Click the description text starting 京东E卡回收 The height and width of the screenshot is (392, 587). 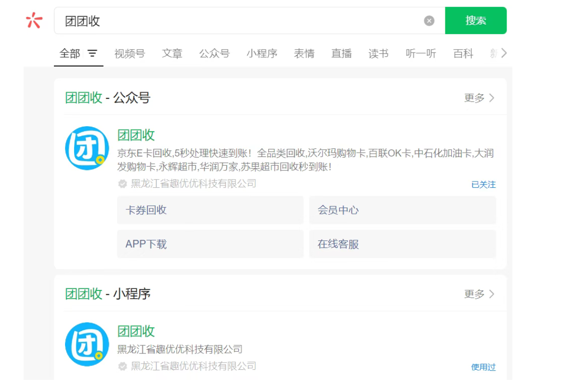pos(306,160)
